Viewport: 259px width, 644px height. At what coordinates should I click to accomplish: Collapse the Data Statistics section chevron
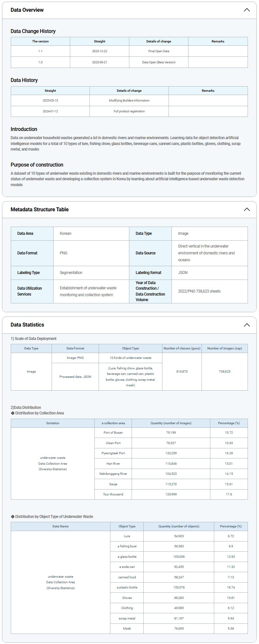247,325
